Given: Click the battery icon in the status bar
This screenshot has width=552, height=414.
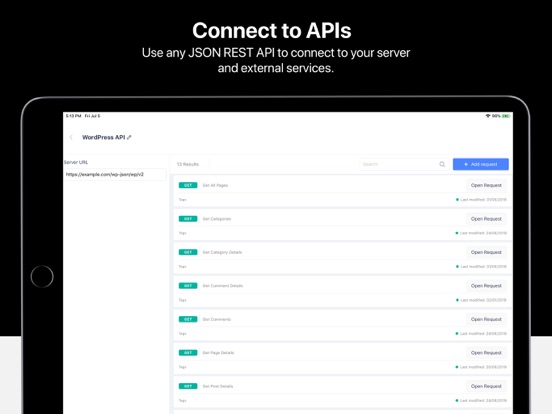Looking at the screenshot, I should [506, 116].
